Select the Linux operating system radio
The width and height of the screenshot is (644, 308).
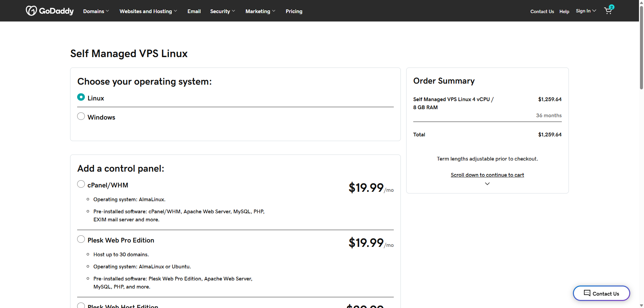pos(81,97)
